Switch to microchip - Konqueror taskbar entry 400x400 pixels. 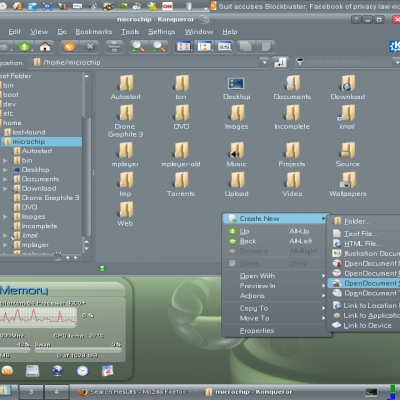pyautogui.click(x=249, y=392)
